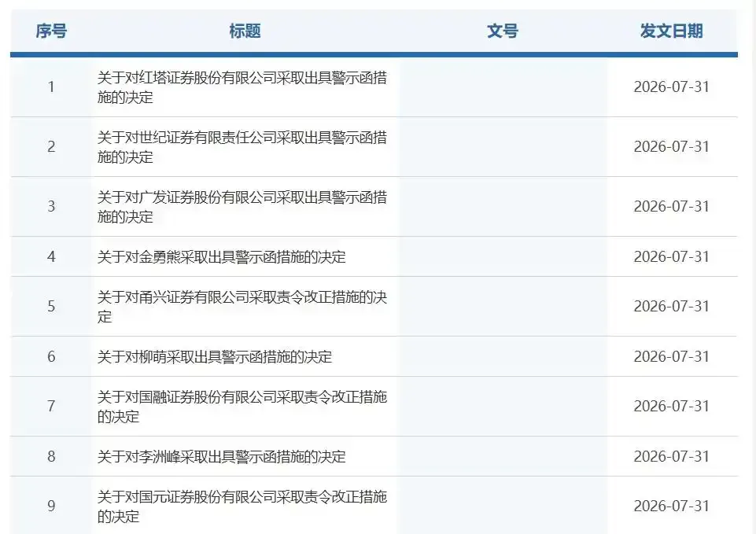
Task: Select row number 5 cell
Action: [51, 307]
